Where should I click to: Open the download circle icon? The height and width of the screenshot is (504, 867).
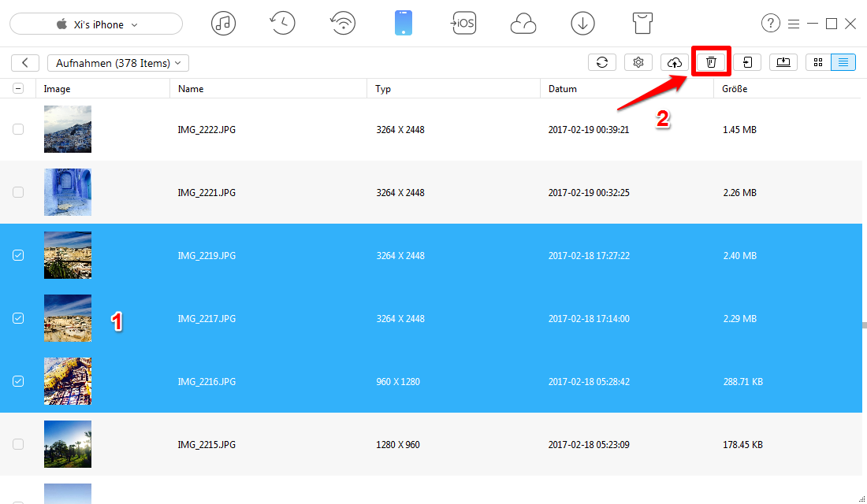tap(582, 24)
